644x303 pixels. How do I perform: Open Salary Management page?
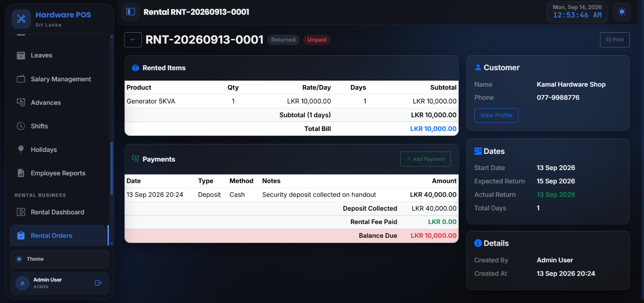point(57,79)
